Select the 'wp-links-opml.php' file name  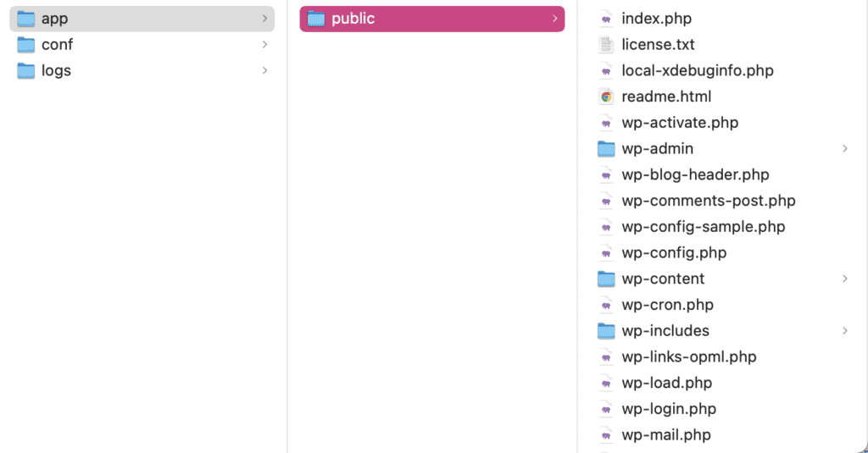click(x=689, y=357)
